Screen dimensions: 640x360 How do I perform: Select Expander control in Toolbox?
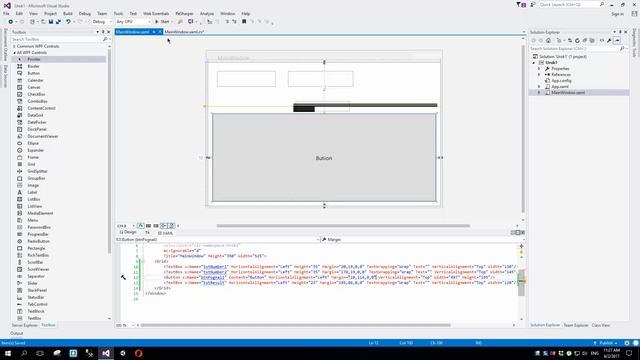[36, 150]
